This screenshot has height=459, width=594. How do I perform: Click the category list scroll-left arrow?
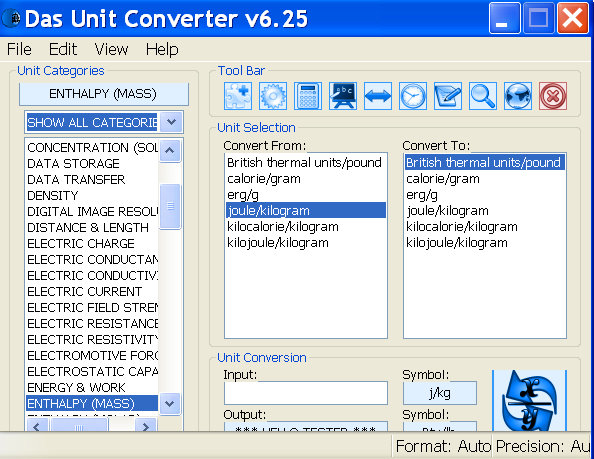click(x=37, y=426)
